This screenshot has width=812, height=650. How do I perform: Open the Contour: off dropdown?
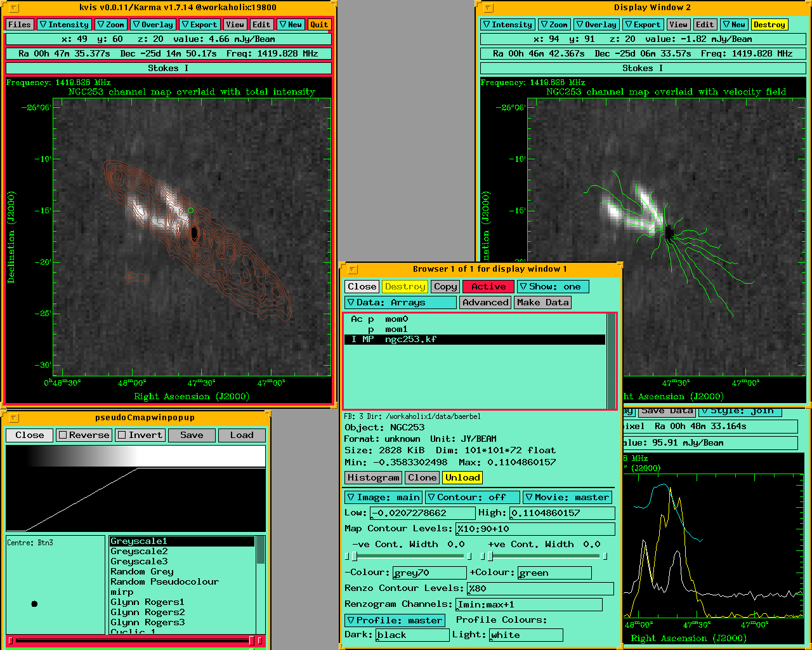pos(472,498)
